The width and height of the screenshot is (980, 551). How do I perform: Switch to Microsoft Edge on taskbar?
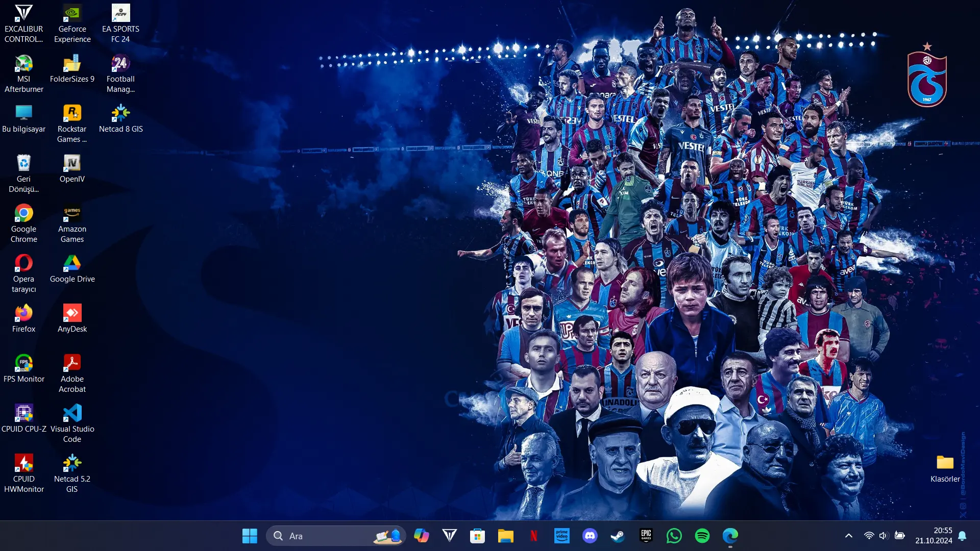730,536
